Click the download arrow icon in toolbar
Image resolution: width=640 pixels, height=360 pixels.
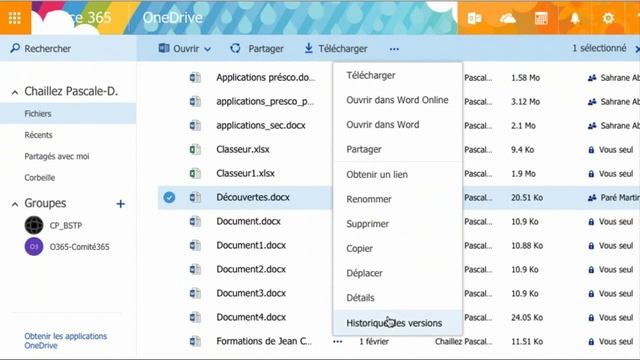pos(309,48)
